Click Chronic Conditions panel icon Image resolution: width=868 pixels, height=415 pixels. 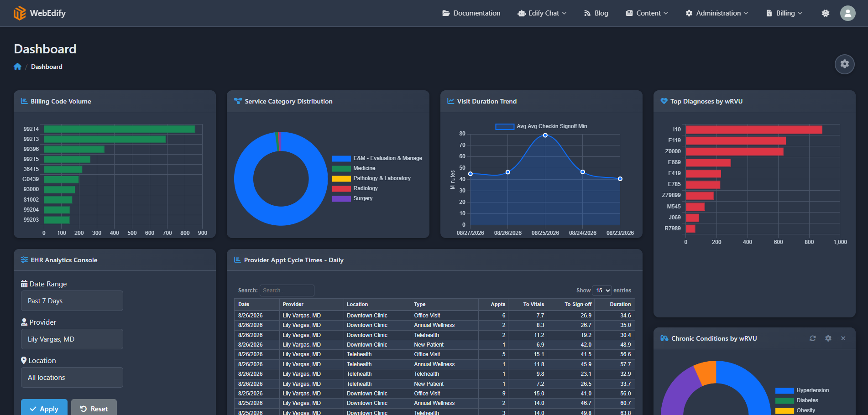click(664, 338)
